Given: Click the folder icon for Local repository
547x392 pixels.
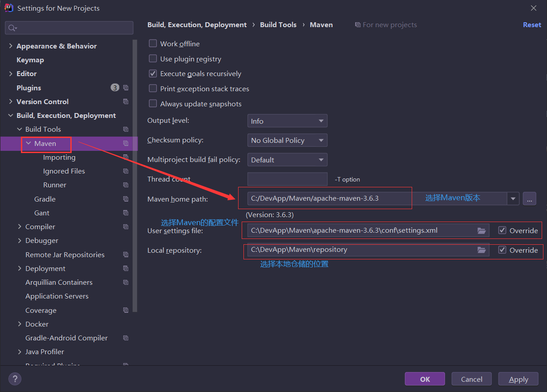Looking at the screenshot, I should (x=481, y=250).
